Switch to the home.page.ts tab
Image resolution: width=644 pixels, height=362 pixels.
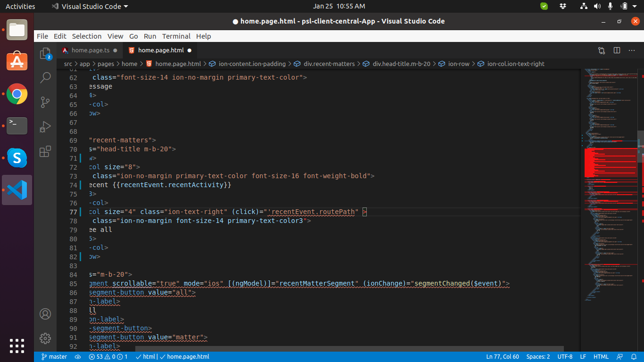(x=90, y=50)
